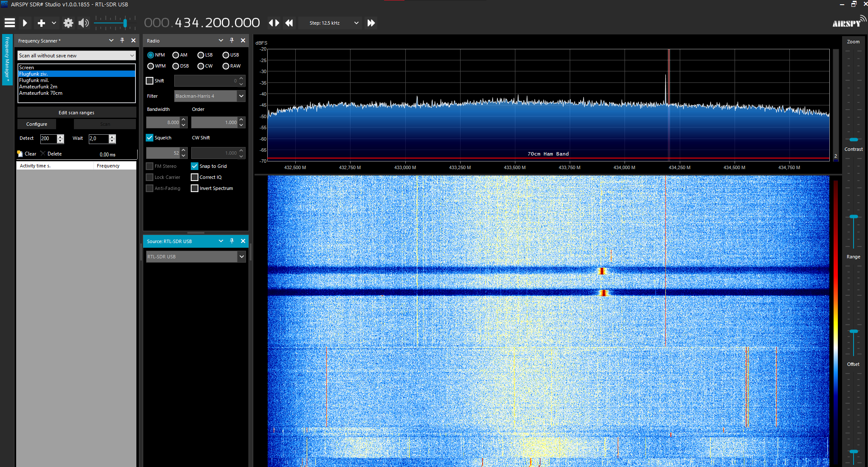Sort by Activity time s. column

click(x=55, y=166)
